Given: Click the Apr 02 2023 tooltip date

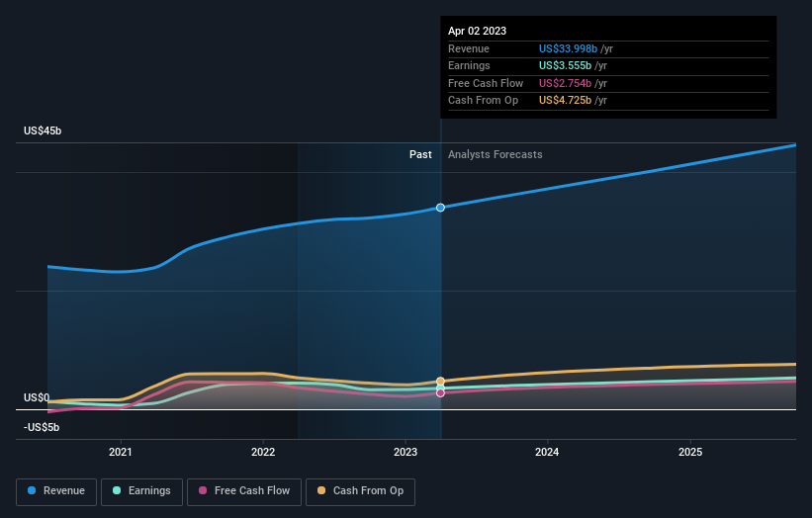Looking at the screenshot, I should [477, 31].
